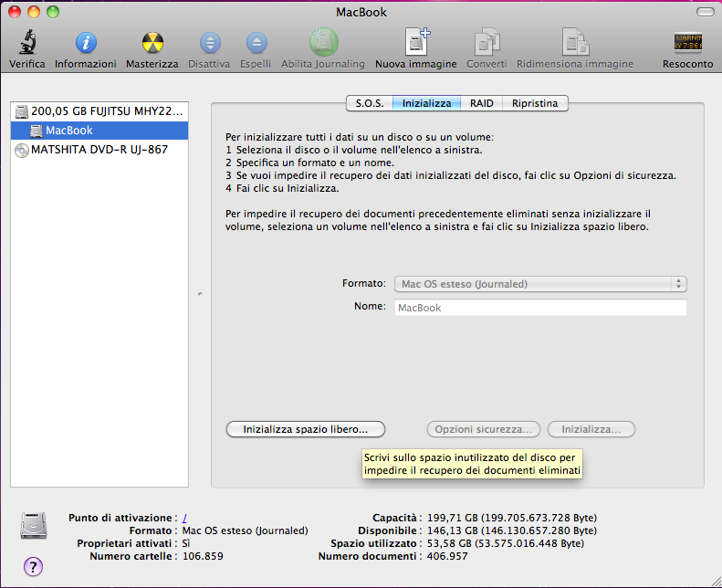722x588 pixels.
Task: Click the Numero documenti value 406.957
Action: [x=447, y=556]
